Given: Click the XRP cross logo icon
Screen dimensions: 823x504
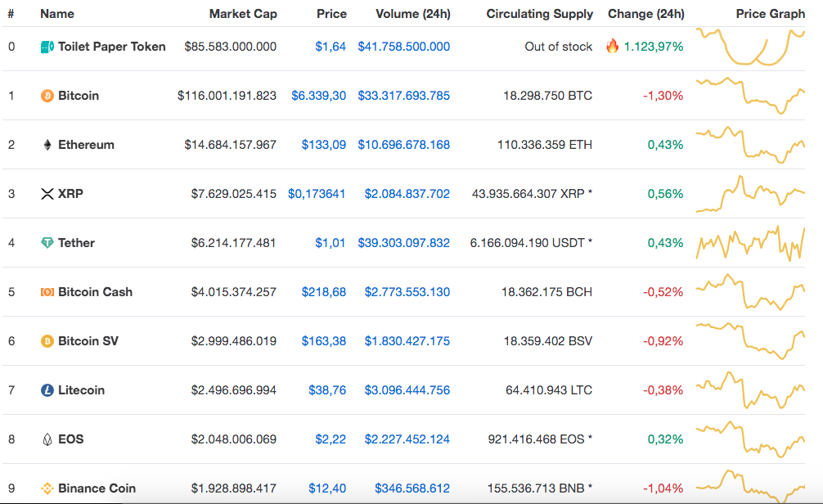Looking at the screenshot, I should tap(47, 194).
